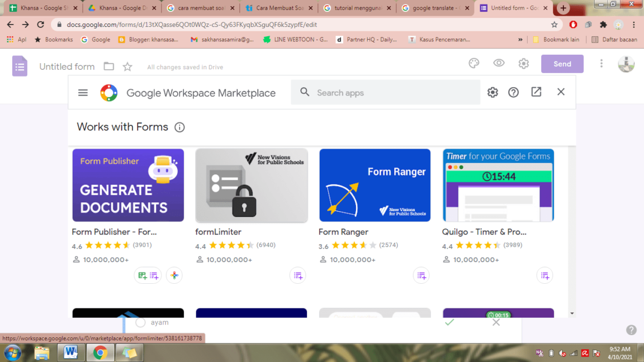
Task: Open the Blogger khansasa bookmark
Action: point(148,40)
